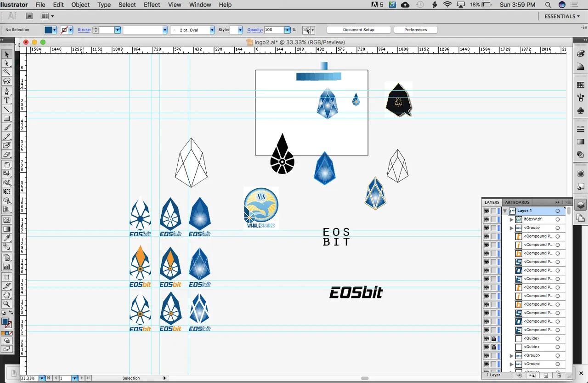Select the Scale tool
Screen dimensions: 588x383
point(7,173)
